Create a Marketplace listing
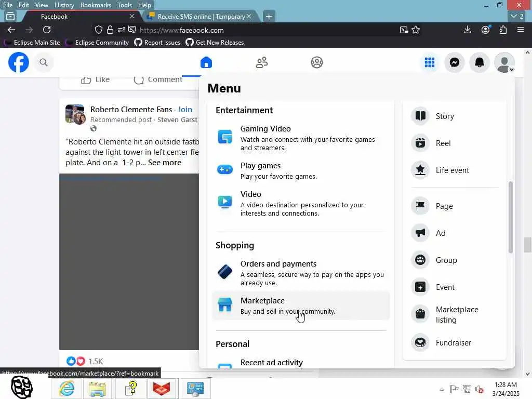The image size is (532, 399). 454,314
